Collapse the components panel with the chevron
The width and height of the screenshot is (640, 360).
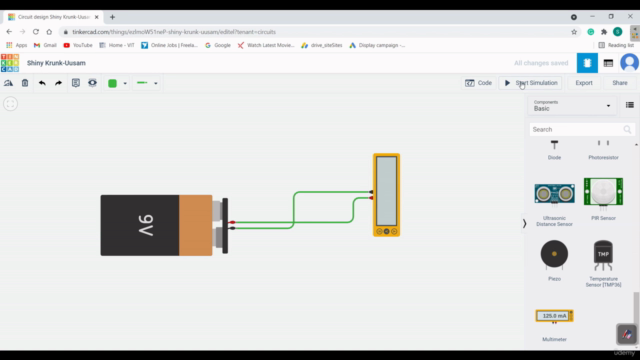[524, 223]
